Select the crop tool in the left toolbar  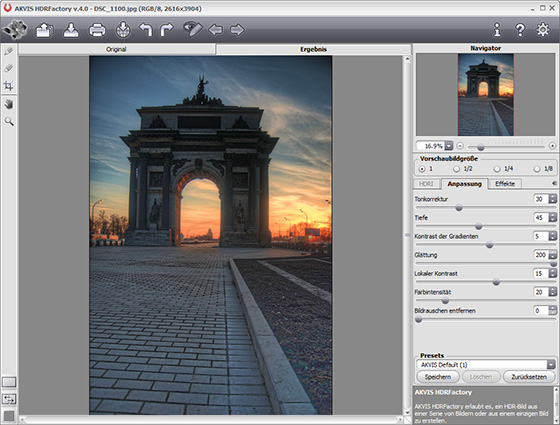pyautogui.click(x=9, y=86)
